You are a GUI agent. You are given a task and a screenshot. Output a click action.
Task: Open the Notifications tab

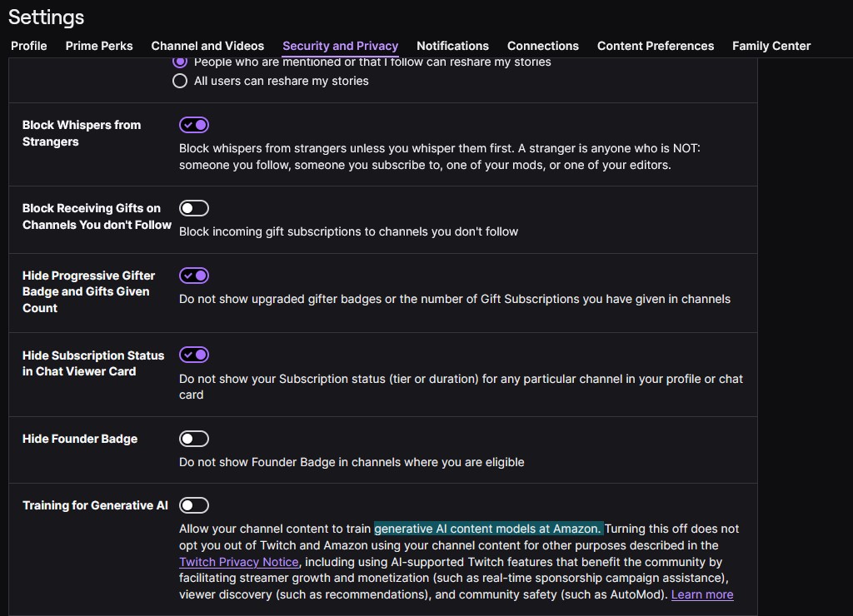pyautogui.click(x=452, y=47)
